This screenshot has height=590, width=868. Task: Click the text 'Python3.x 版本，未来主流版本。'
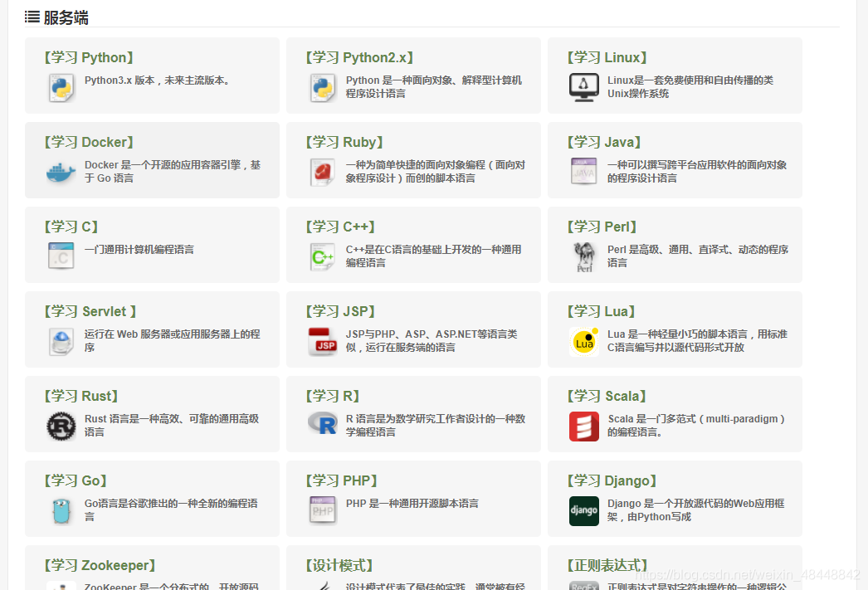157,80
